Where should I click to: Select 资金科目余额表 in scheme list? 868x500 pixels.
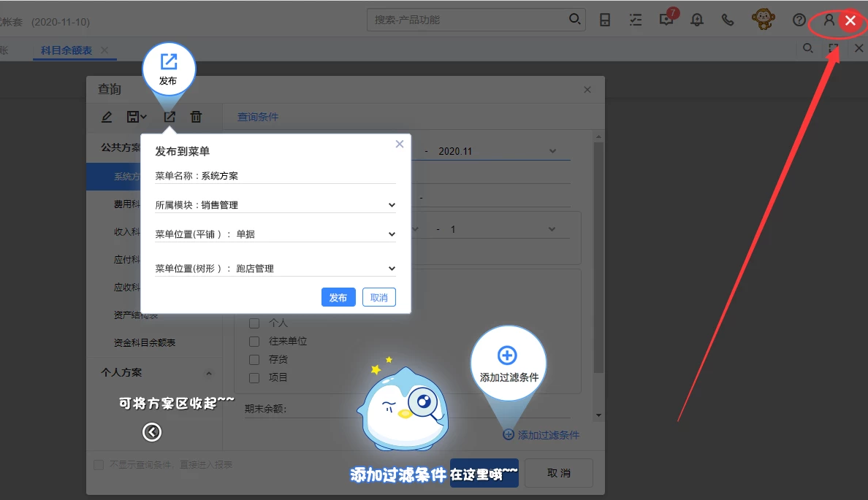point(145,342)
